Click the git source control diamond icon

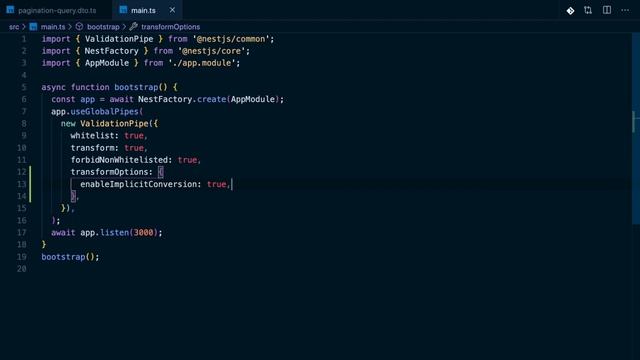pyautogui.click(x=570, y=11)
